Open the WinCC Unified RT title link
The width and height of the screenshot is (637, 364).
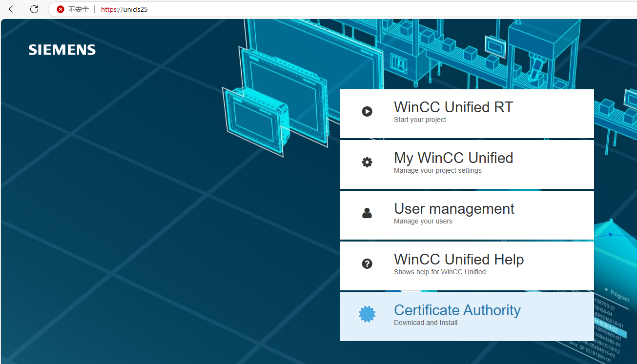pos(453,107)
